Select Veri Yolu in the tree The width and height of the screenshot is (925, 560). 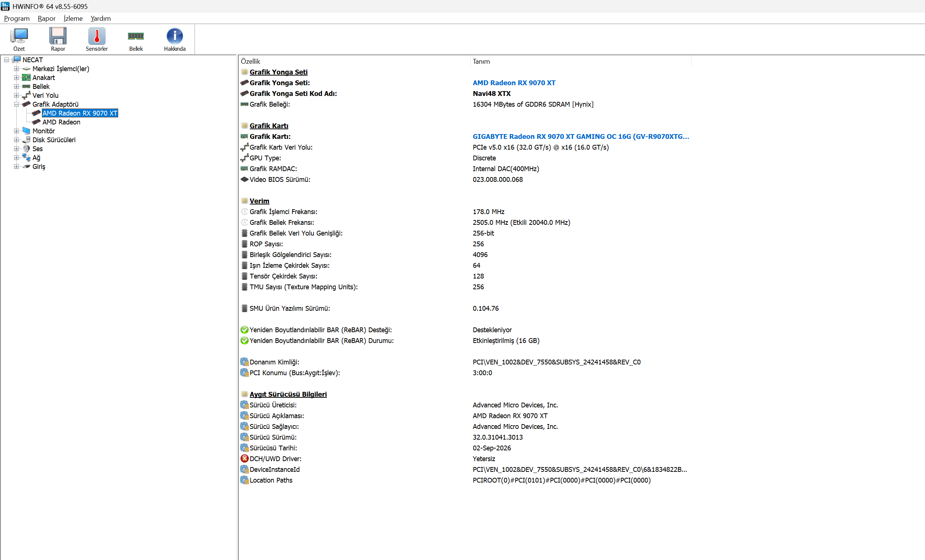pos(46,95)
